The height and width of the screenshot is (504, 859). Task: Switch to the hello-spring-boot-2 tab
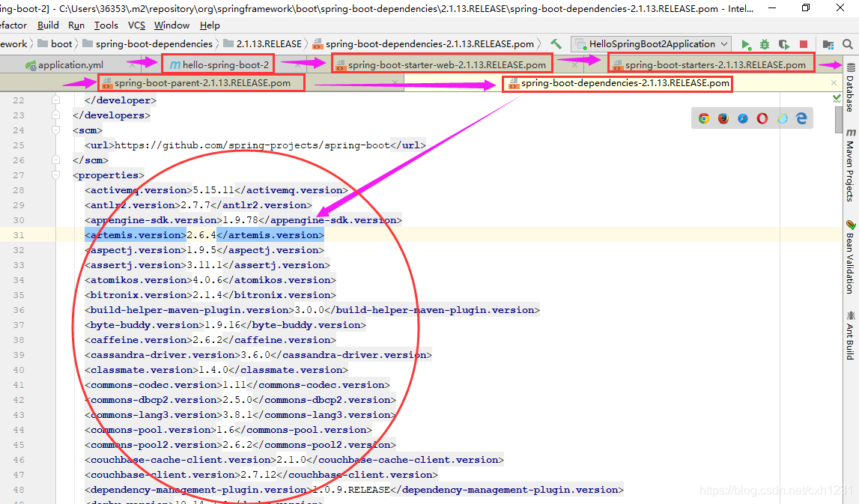coord(219,64)
